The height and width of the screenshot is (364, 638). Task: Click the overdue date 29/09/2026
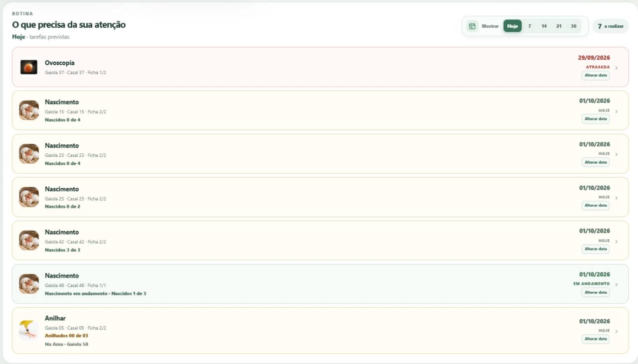tap(594, 58)
